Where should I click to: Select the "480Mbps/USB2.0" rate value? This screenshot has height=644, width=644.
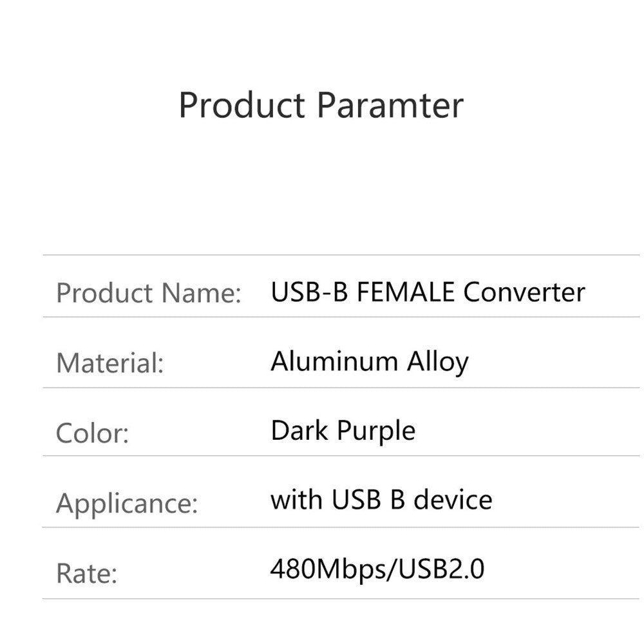[377, 569]
